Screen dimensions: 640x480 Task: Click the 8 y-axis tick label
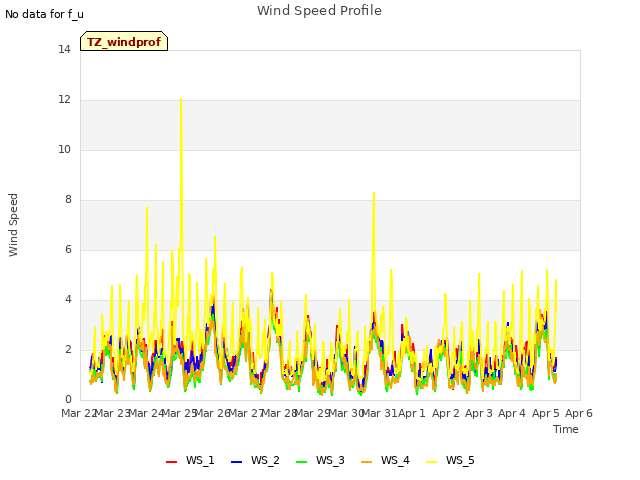[68, 200]
